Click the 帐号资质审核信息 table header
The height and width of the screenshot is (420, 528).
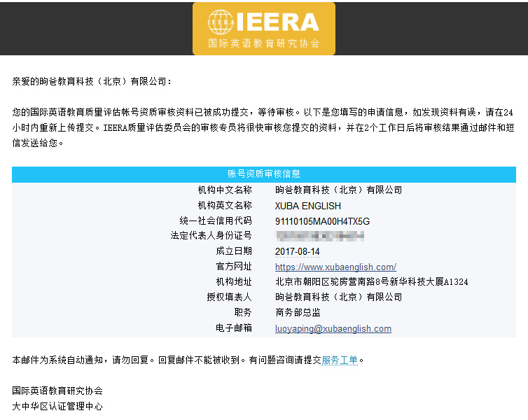click(x=263, y=174)
